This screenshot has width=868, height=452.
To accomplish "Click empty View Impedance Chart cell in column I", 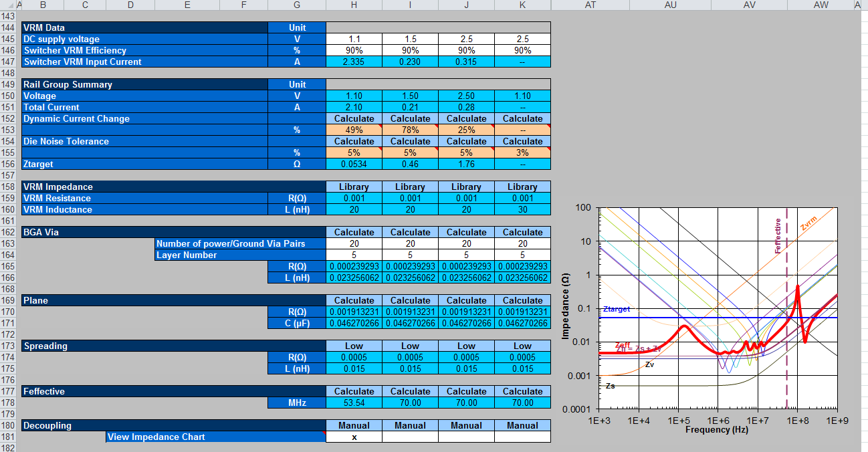I will point(410,437).
